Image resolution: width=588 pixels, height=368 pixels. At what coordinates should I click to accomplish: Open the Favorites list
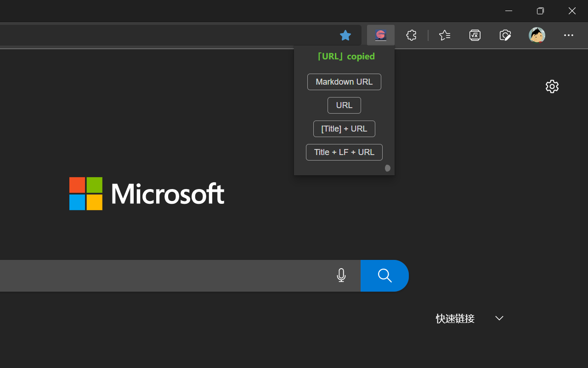coord(444,35)
